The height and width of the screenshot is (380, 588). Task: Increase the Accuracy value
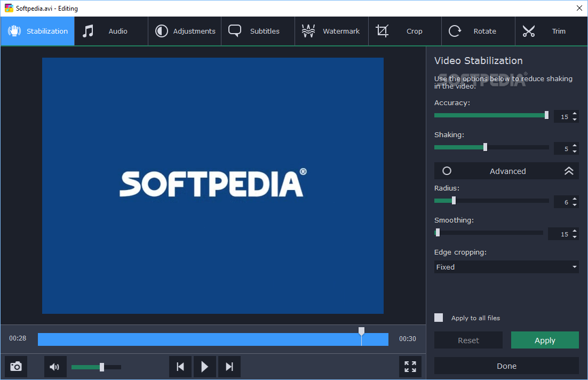575,114
